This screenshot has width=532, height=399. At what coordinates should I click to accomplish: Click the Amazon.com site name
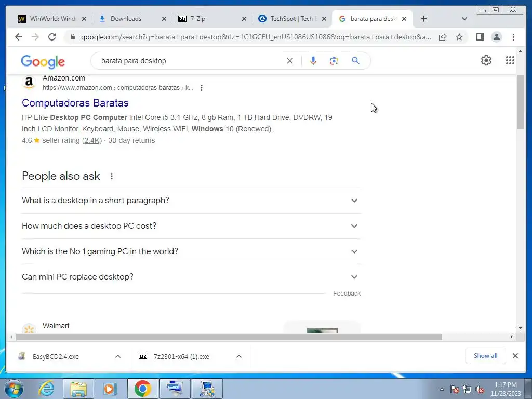coord(64,78)
